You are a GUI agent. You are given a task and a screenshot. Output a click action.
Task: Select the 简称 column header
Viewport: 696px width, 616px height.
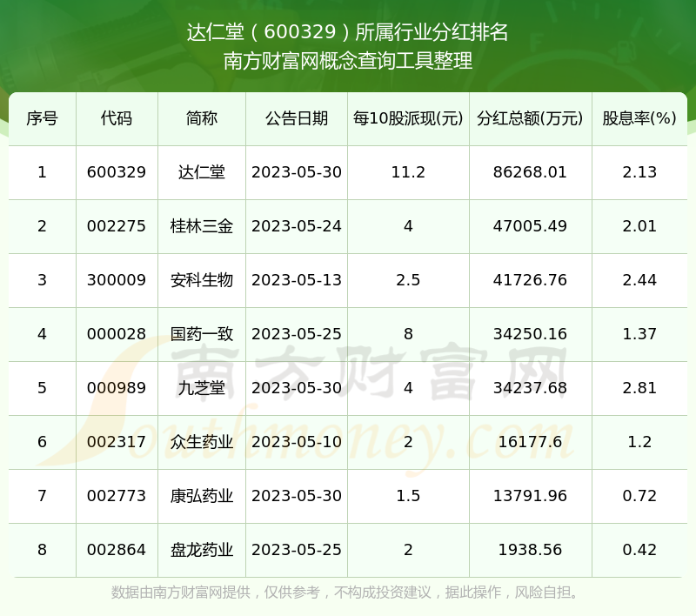[202, 118]
